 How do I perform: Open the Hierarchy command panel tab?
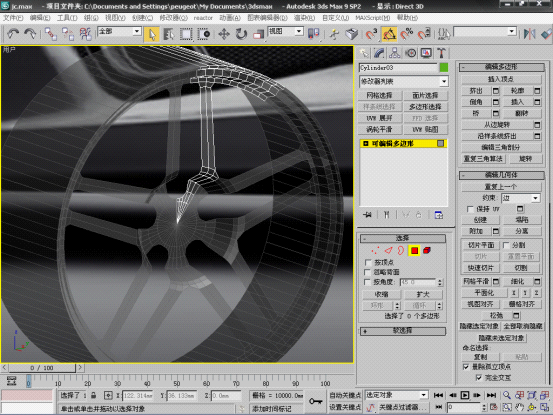[x=395, y=53]
